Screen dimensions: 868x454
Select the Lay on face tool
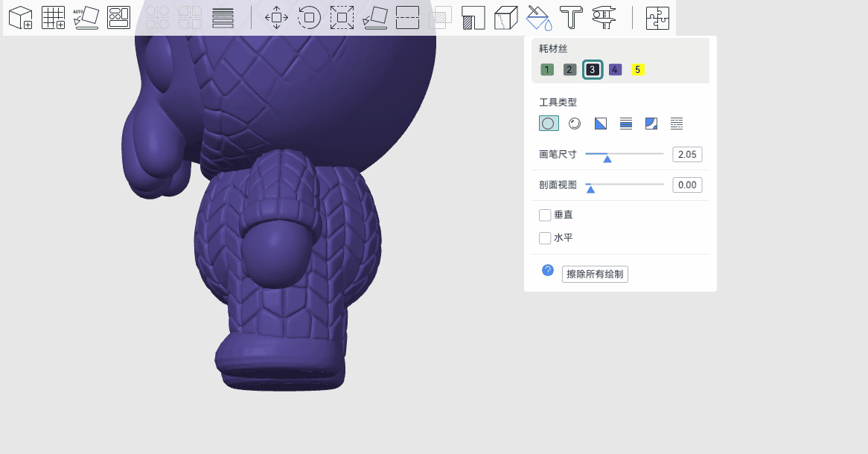[374, 18]
